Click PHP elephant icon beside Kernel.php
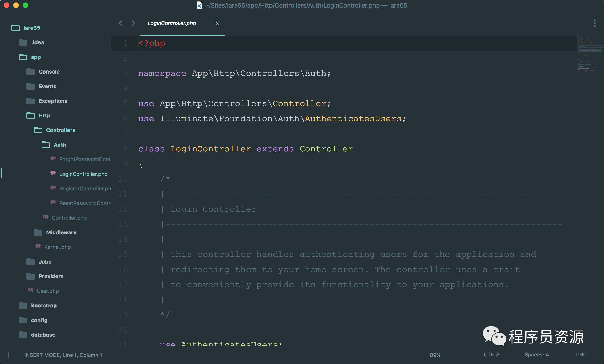This screenshot has width=604, height=364. point(38,246)
